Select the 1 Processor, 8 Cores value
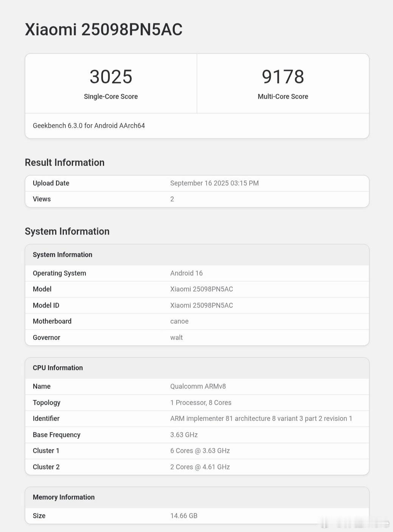Viewport: 393px width, 532px height. [x=201, y=403]
